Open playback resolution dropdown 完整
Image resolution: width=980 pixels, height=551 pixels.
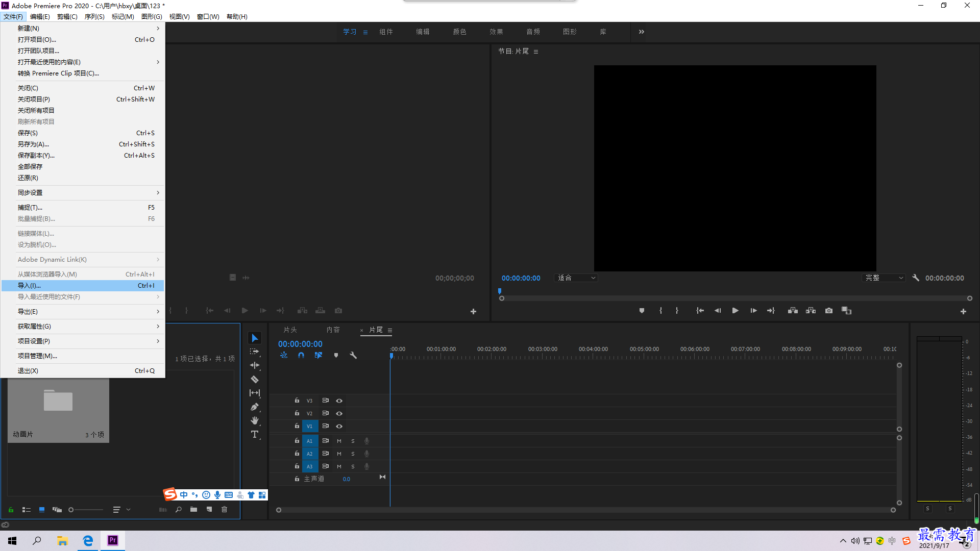(x=884, y=278)
